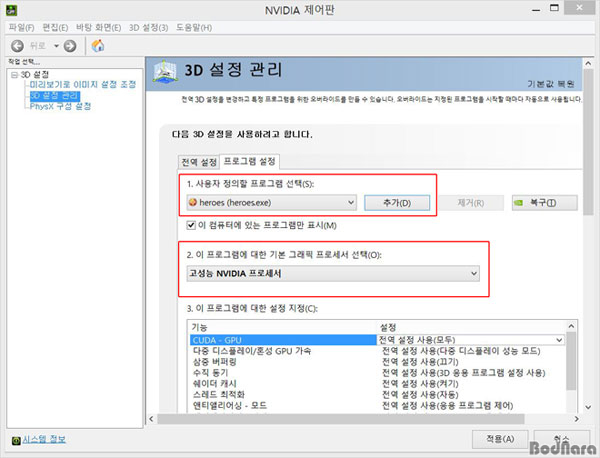This screenshot has width=600, height=458.
Task: Click 전역 설정 사용(자동) value
Action: click(420, 394)
